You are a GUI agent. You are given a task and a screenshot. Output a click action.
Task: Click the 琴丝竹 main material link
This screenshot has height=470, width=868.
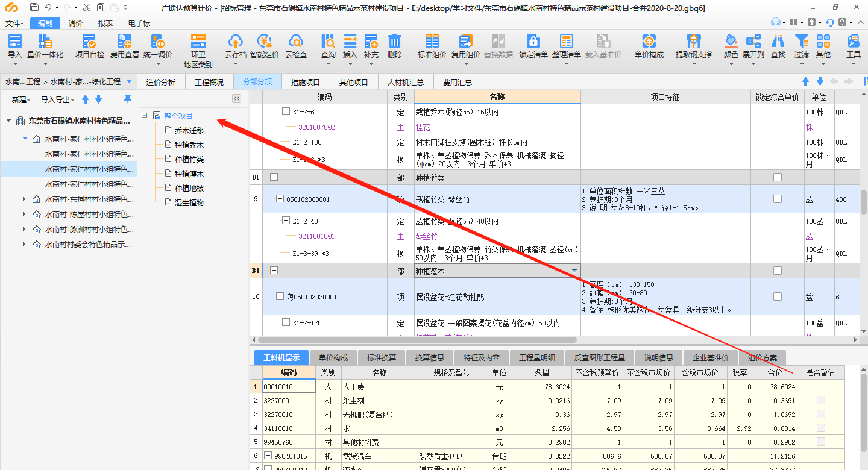click(x=427, y=236)
